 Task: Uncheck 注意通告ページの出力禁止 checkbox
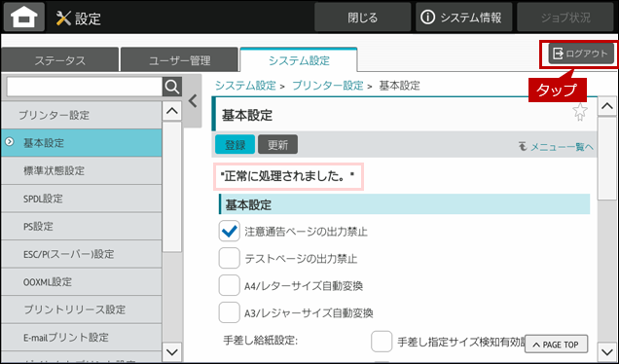click(229, 231)
